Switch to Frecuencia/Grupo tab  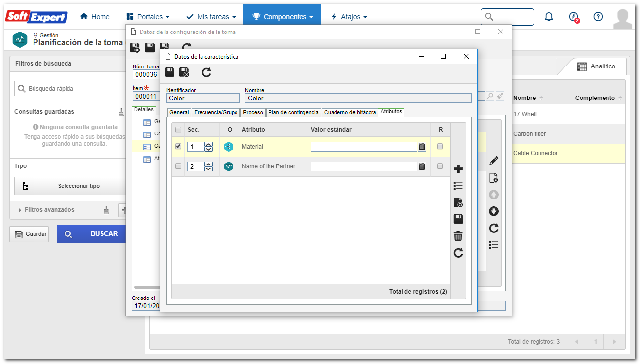[216, 112]
